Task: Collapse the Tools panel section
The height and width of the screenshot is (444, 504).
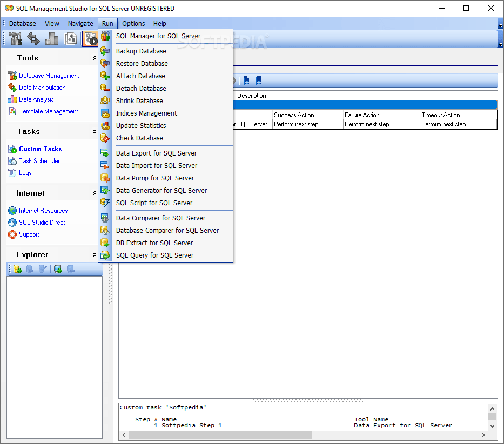Action: [x=95, y=58]
